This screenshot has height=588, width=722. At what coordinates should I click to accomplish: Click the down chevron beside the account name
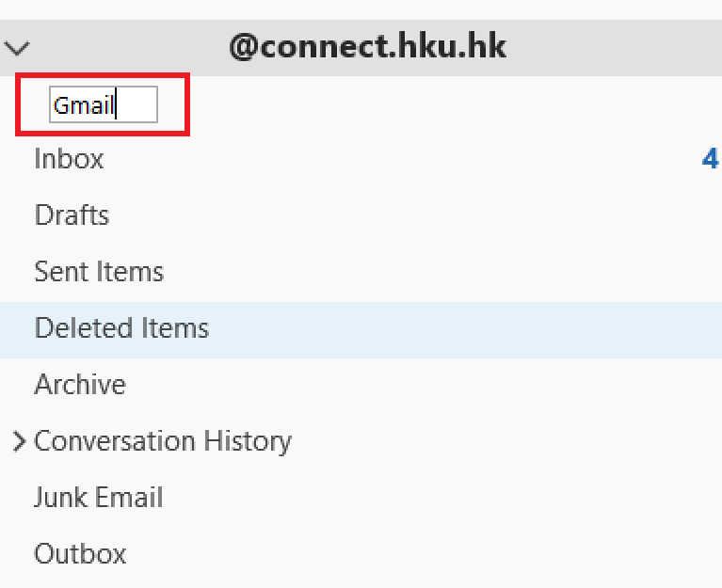(17, 48)
